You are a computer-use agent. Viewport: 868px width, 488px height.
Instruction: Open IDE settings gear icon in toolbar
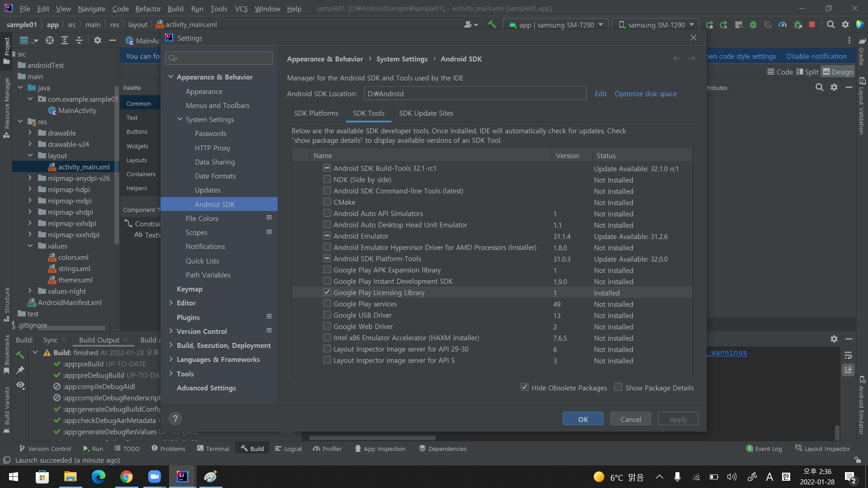845,25
